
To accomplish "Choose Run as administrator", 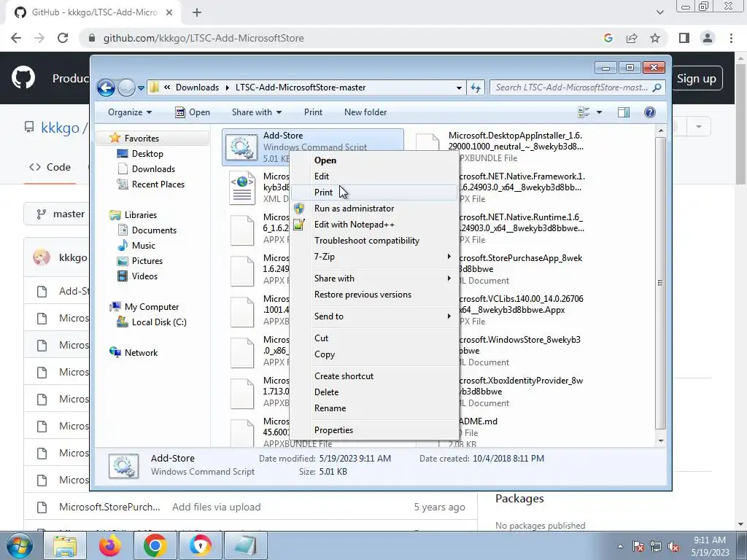I will [x=373, y=209].
